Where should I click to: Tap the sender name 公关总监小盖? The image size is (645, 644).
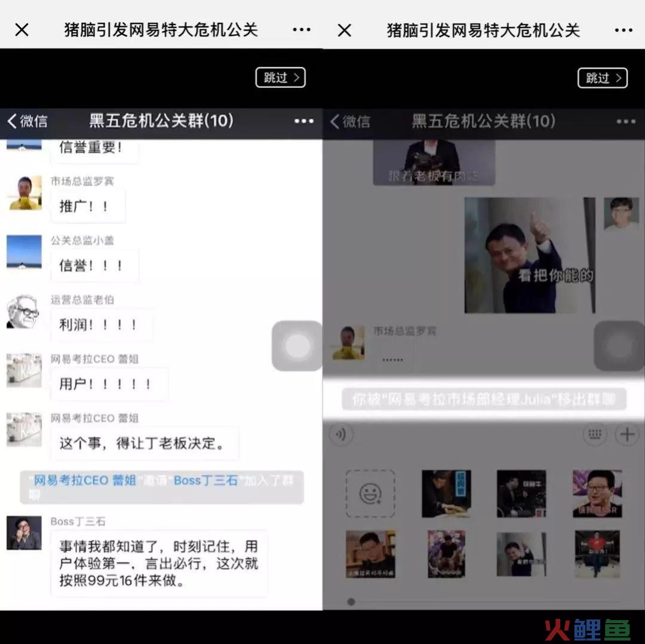[82, 240]
